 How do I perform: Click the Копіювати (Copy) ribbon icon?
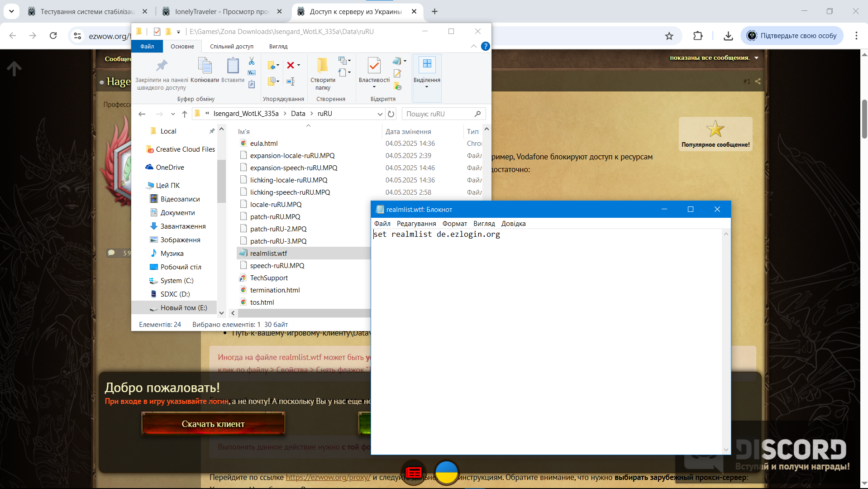[x=205, y=66]
